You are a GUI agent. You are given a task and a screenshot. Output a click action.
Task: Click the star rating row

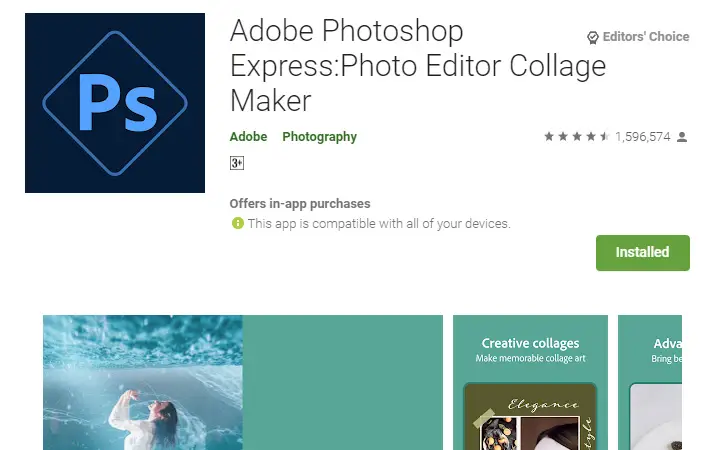coord(577,136)
